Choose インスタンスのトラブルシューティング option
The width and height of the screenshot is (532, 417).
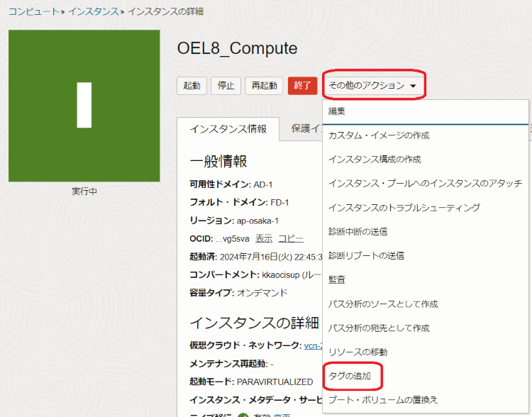click(404, 208)
